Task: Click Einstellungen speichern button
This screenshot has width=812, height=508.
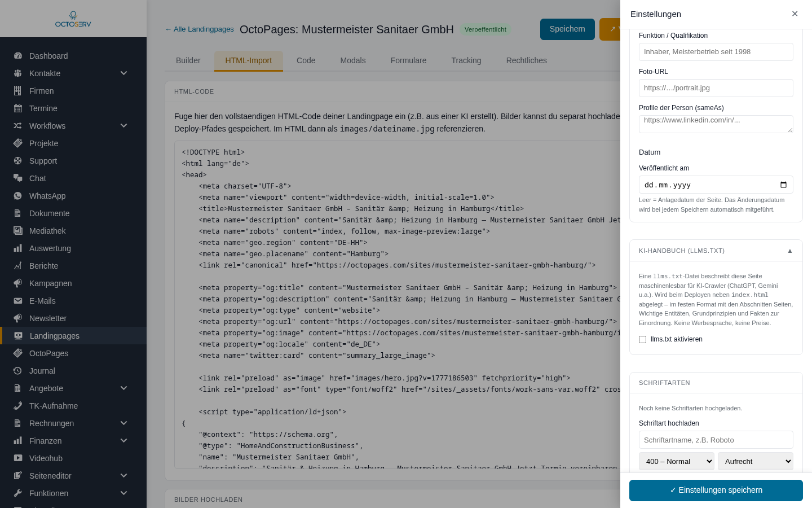Action: tap(716, 491)
